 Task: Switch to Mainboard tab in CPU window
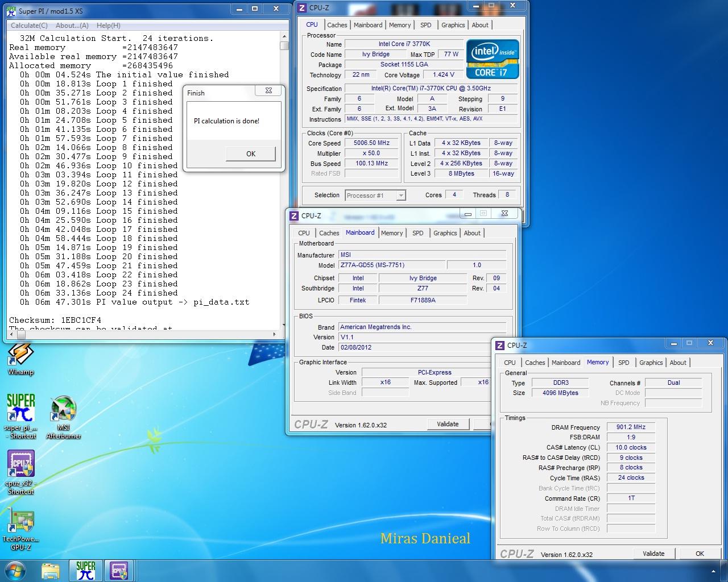[x=368, y=25]
